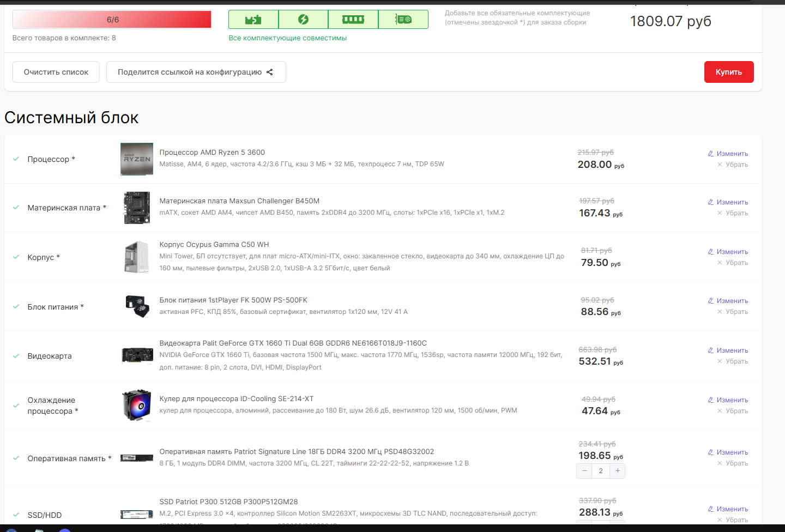
Task: Remove the processor via Убрать
Action: 733,165
